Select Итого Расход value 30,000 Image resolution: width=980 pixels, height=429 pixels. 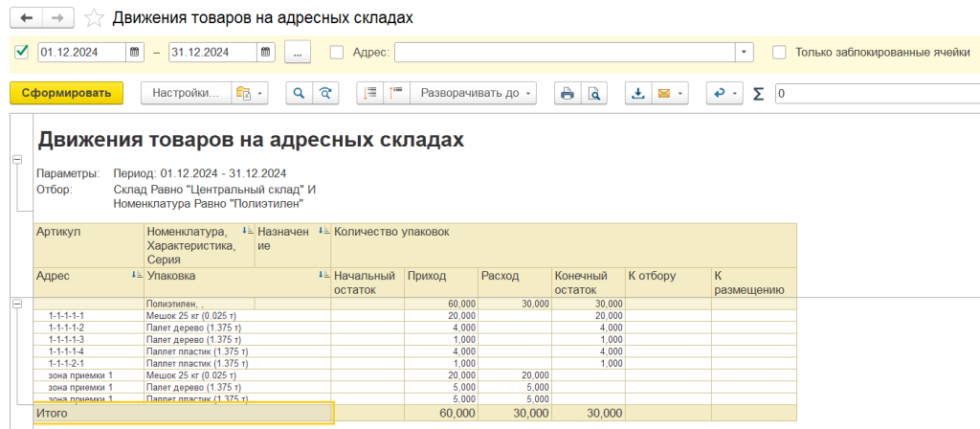pyautogui.click(x=515, y=414)
